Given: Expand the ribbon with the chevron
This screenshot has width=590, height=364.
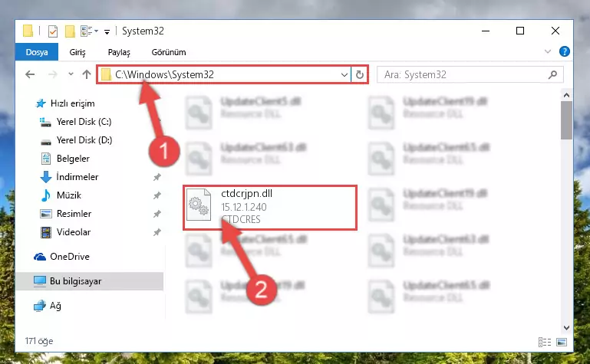Looking at the screenshot, I should (548, 51).
